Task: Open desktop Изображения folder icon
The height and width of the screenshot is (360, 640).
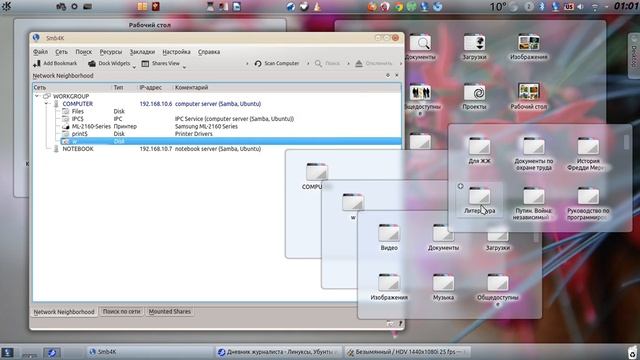Action: (x=529, y=47)
